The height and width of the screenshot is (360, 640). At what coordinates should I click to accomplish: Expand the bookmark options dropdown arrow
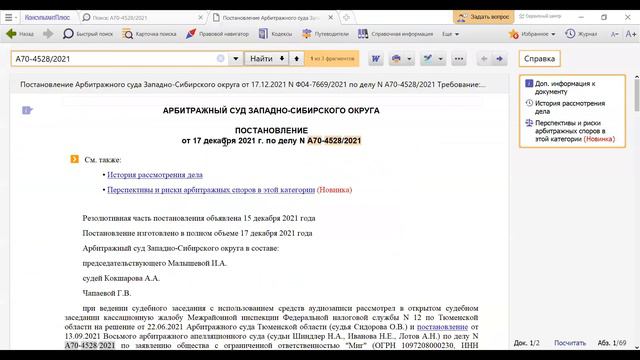pyautogui.click(x=440, y=59)
